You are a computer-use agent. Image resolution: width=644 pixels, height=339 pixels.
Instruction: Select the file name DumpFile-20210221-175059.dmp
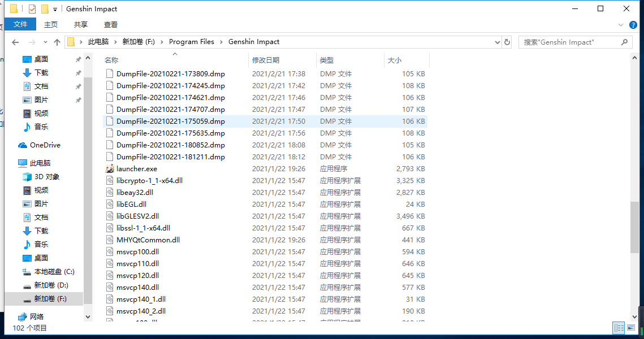coord(170,121)
